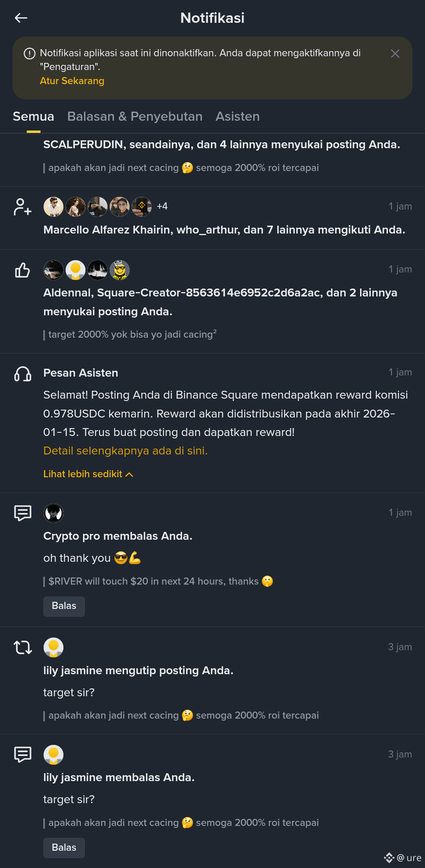Open Detail selengkapnya ada di sini link
425x868 pixels.
point(126,451)
